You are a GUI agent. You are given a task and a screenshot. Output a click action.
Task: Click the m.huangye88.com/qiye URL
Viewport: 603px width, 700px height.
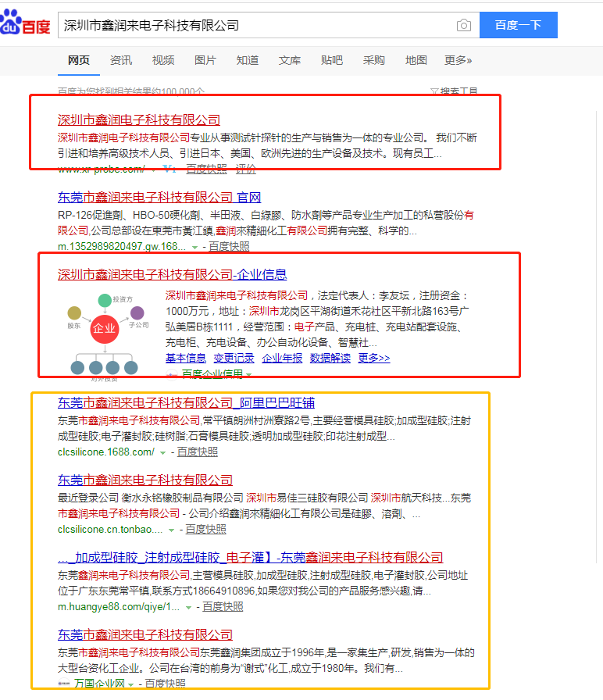tap(119, 607)
